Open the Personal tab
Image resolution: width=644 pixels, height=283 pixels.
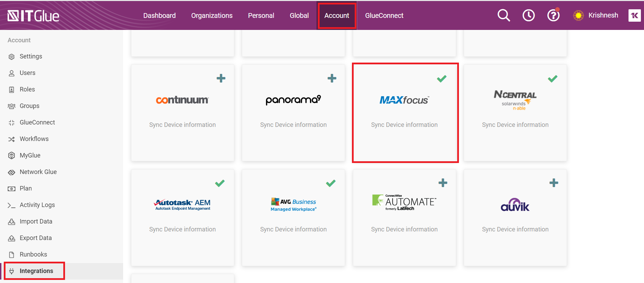pos(261,15)
